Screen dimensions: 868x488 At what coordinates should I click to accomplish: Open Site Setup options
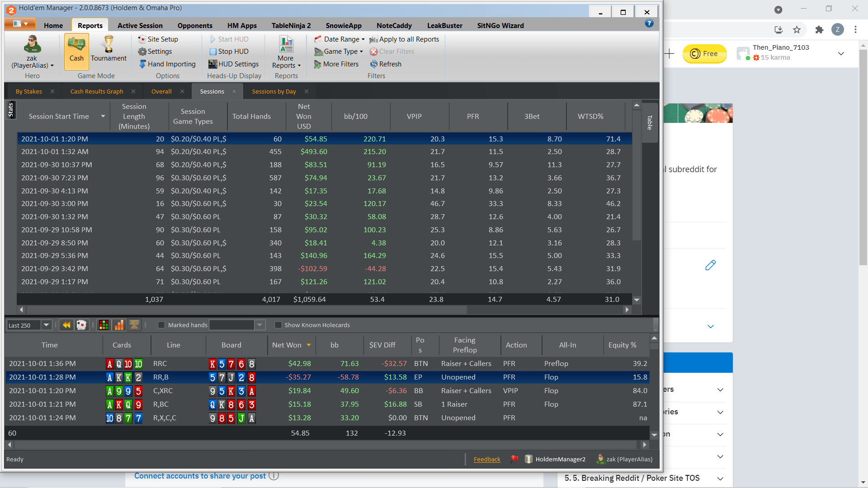(158, 39)
